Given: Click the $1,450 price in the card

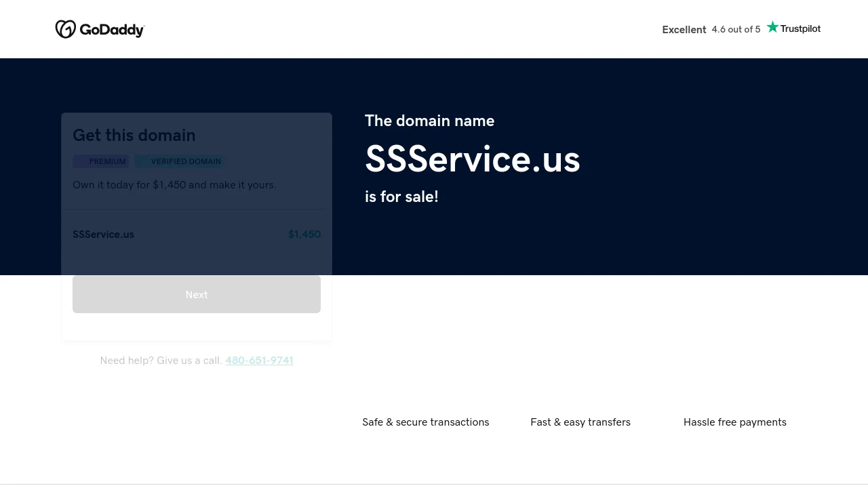Looking at the screenshot, I should 304,235.
